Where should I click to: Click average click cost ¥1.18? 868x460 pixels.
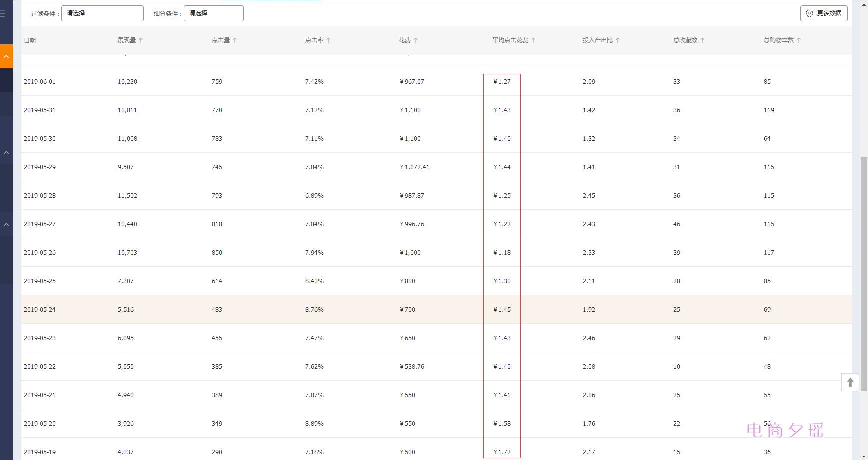pos(502,253)
